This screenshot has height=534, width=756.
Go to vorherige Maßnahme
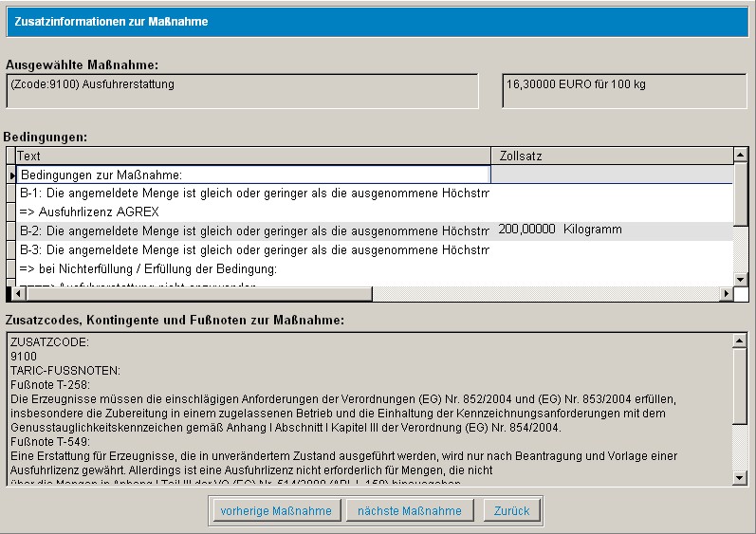pos(276,510)
